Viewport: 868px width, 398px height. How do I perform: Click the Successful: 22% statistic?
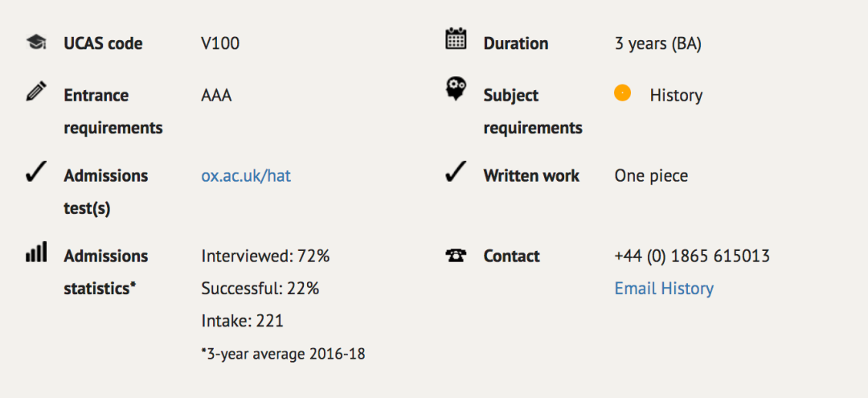tap(260, 289)
